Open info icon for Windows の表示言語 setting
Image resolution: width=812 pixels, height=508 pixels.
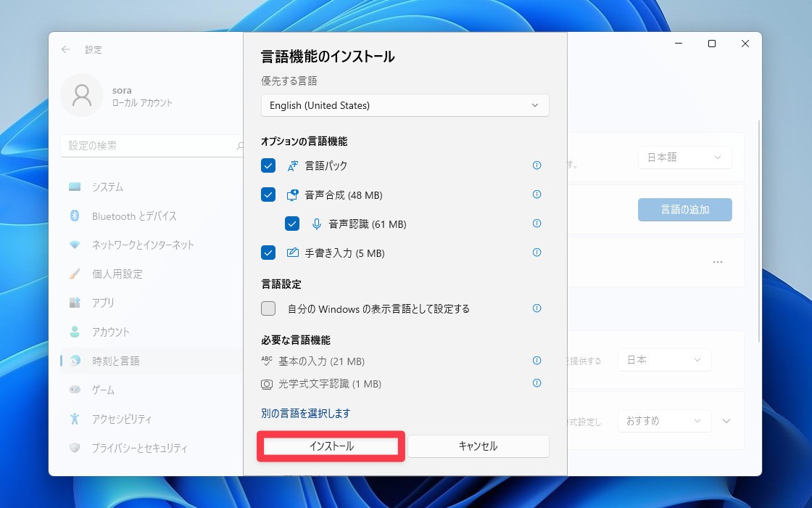coord(537,308)
